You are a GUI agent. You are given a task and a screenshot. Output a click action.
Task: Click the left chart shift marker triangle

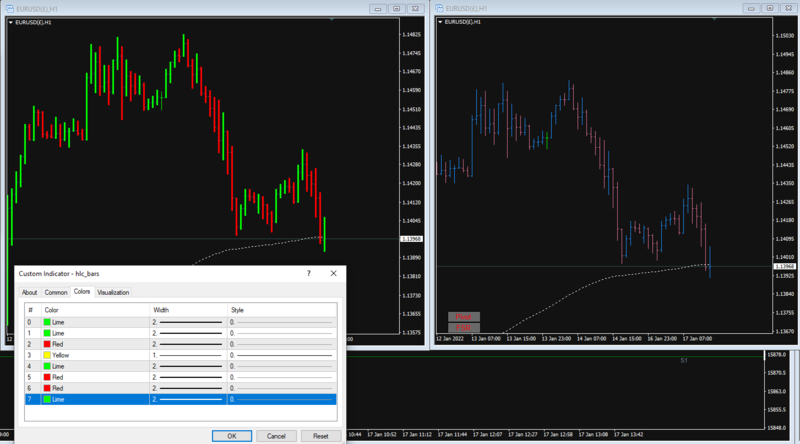332,19
